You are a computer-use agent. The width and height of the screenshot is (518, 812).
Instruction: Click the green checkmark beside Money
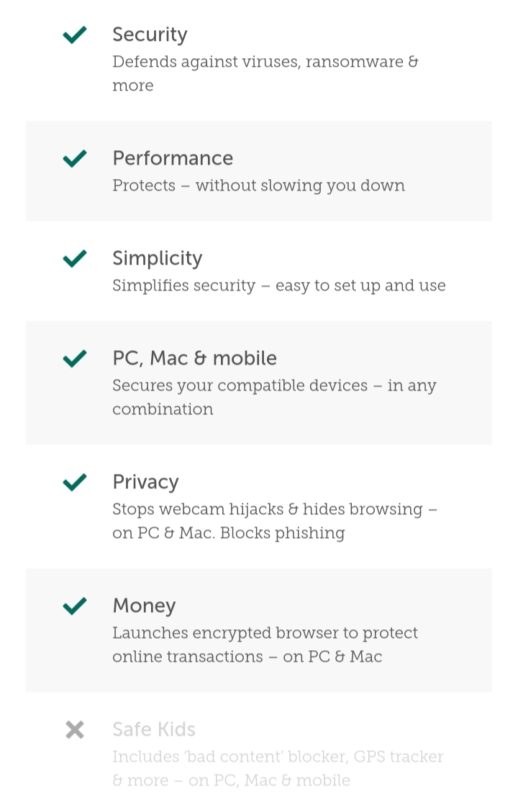pos(75,606)
